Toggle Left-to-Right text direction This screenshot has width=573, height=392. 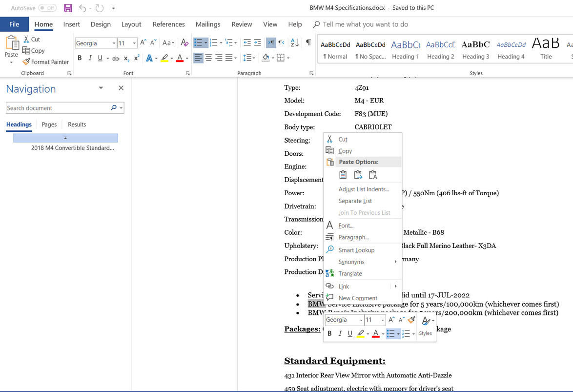(x=271, y=43)
